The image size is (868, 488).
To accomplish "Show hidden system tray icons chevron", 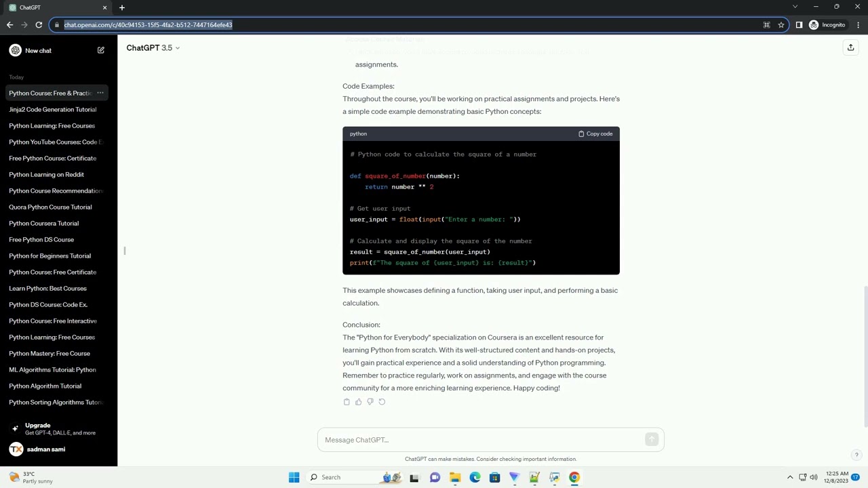I will tap(790, 477).
